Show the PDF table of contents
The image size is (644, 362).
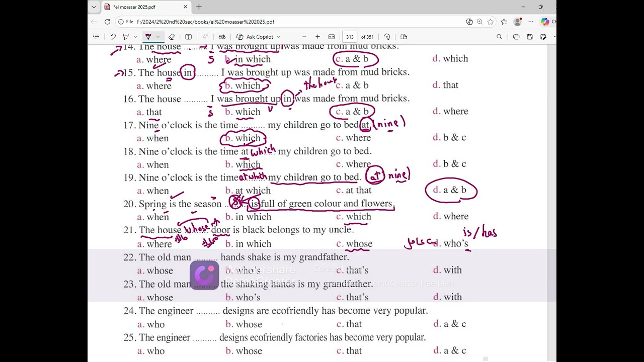96,37
